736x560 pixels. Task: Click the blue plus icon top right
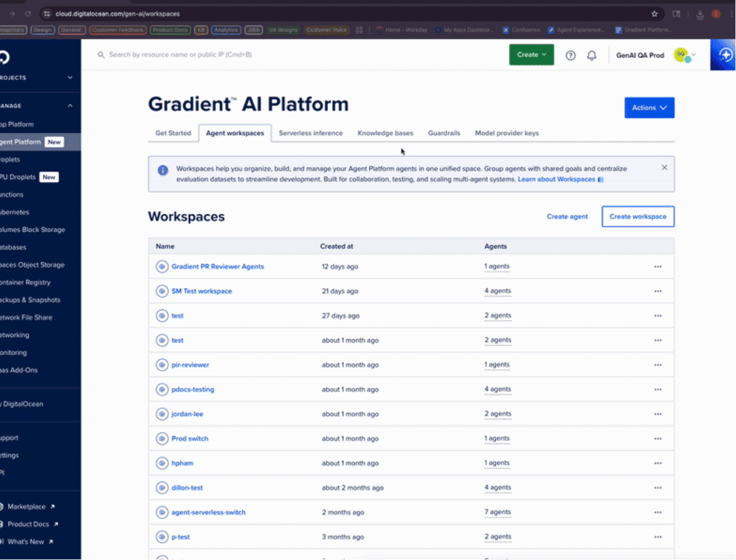(725, 55)
